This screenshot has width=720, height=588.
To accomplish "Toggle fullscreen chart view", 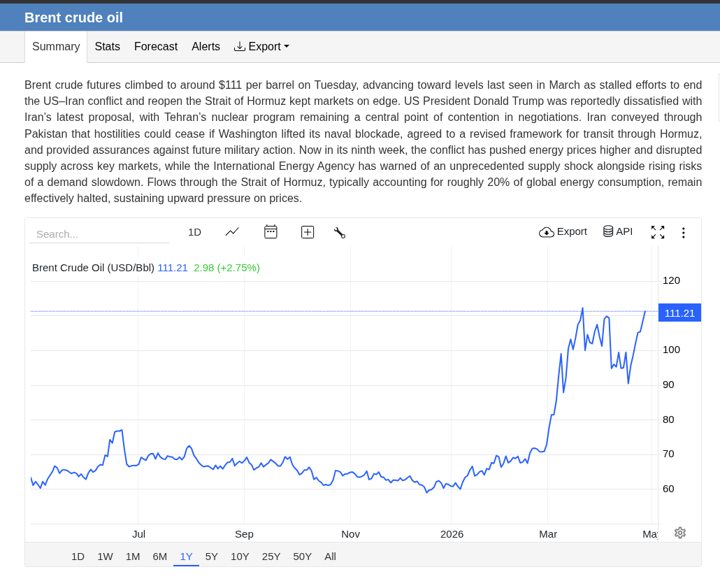I will [x=658, y=232].
